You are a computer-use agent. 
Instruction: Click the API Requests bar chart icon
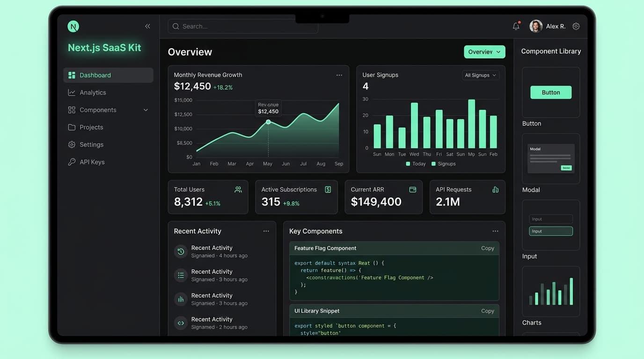[x=496, y=189]
